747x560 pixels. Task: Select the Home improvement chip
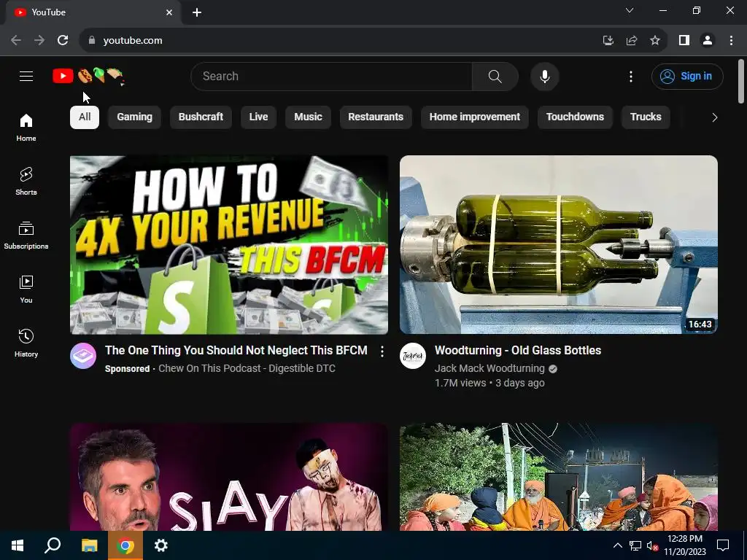click(474, 117)
